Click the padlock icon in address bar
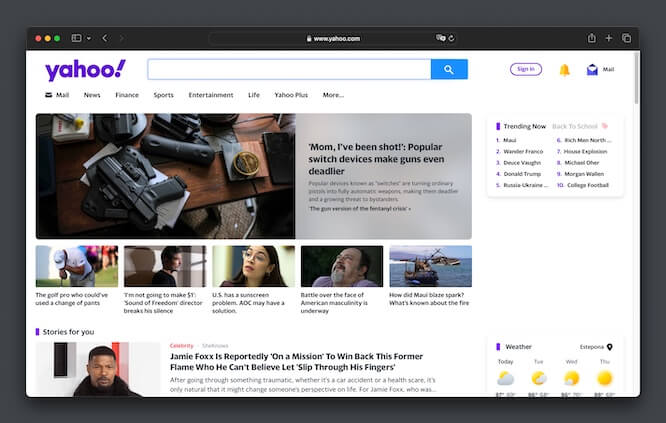 coord(309,39)
